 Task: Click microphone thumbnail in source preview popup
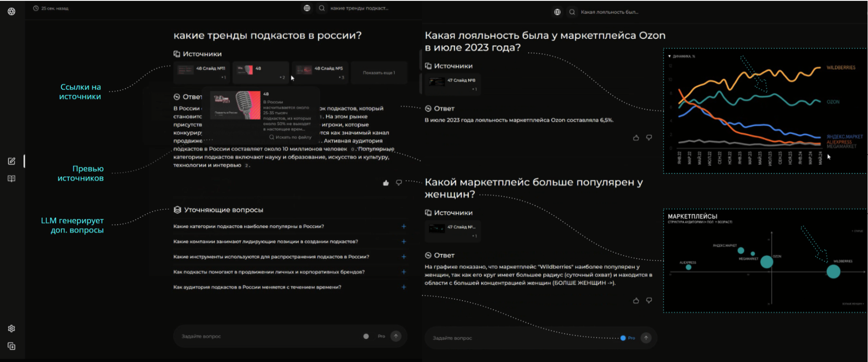point(235,105)
